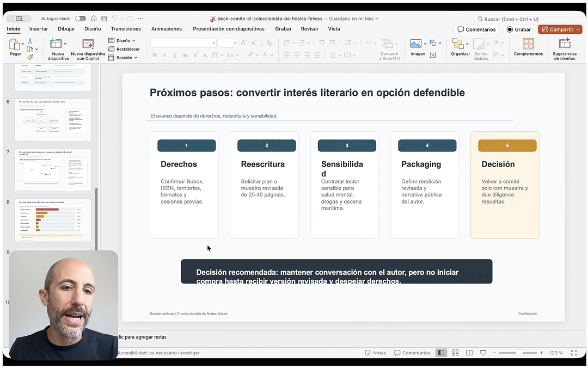This screenshot has height=369, width=588.
Task: Open the font size dropdown
Action: 235,43
